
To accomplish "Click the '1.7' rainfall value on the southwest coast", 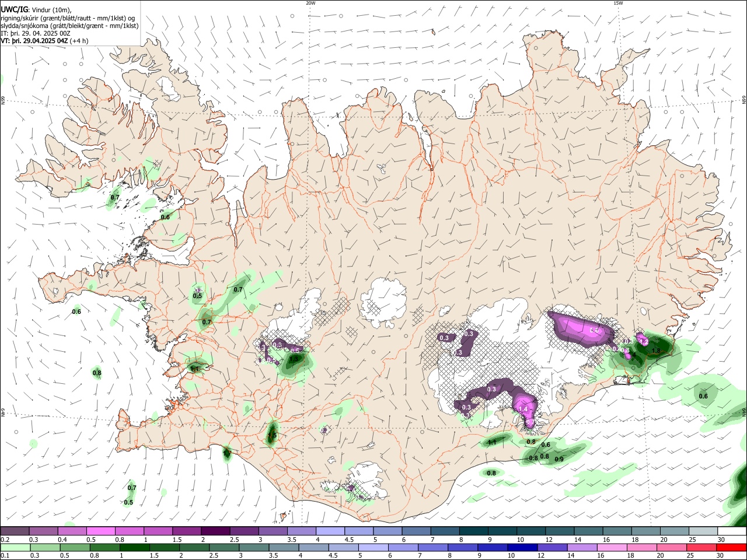I will (227, 453).
